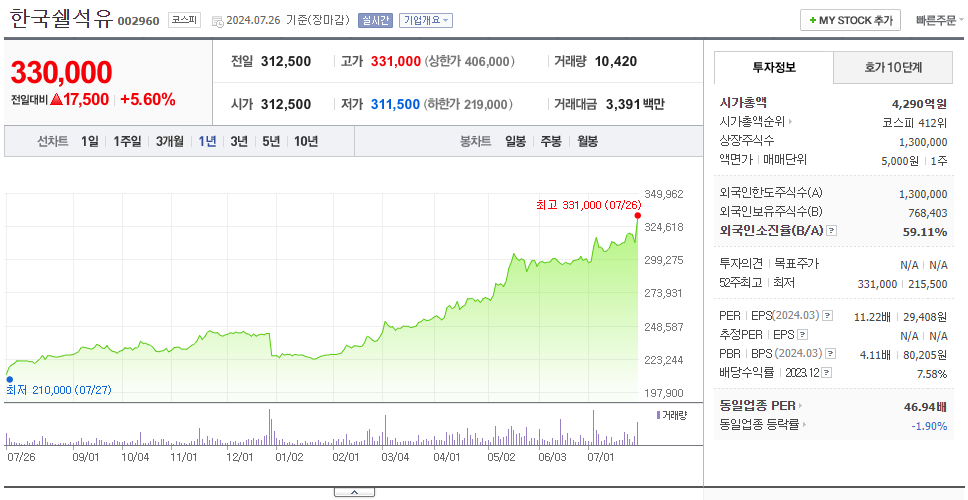Click the 실시간 realtime badge
Screen dimensions: 968x500
[375, 20]
